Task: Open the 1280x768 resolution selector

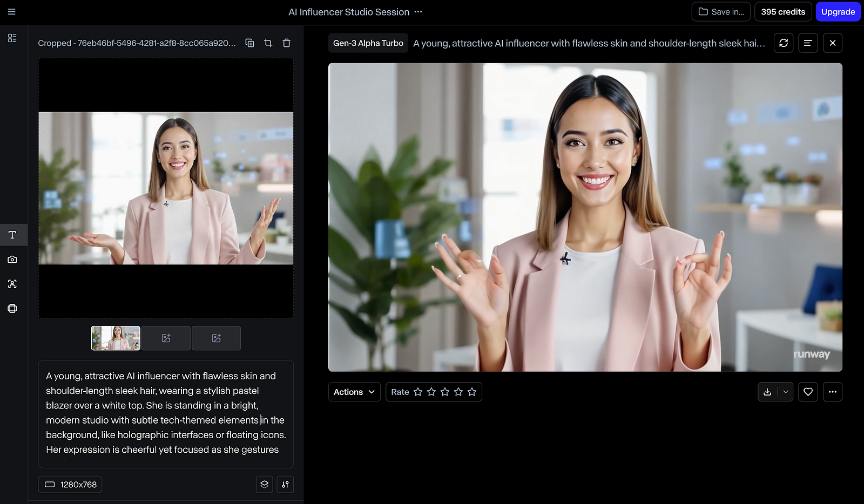Action: 70,484
